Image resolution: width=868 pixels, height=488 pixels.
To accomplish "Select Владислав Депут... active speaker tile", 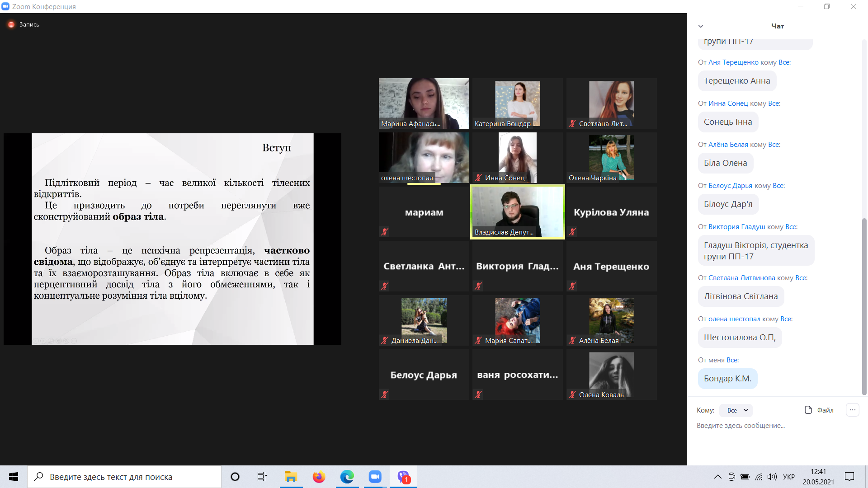I will click(x=518, y=212).
